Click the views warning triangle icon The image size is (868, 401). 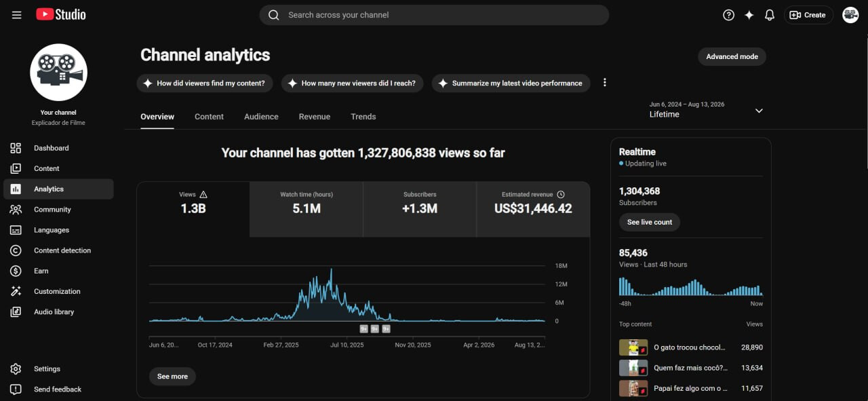click(203, 195)
